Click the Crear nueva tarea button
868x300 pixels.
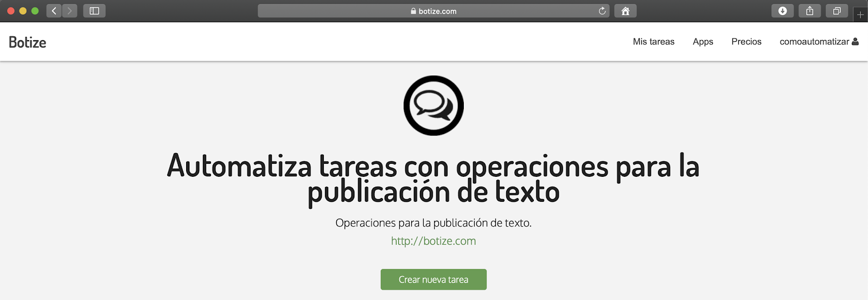(x=433, y=279)
